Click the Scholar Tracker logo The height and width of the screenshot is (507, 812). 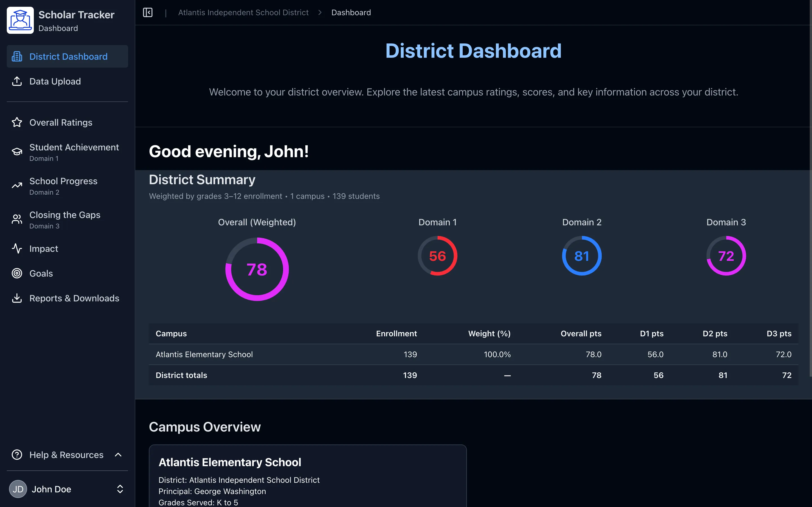coord(20,20)
